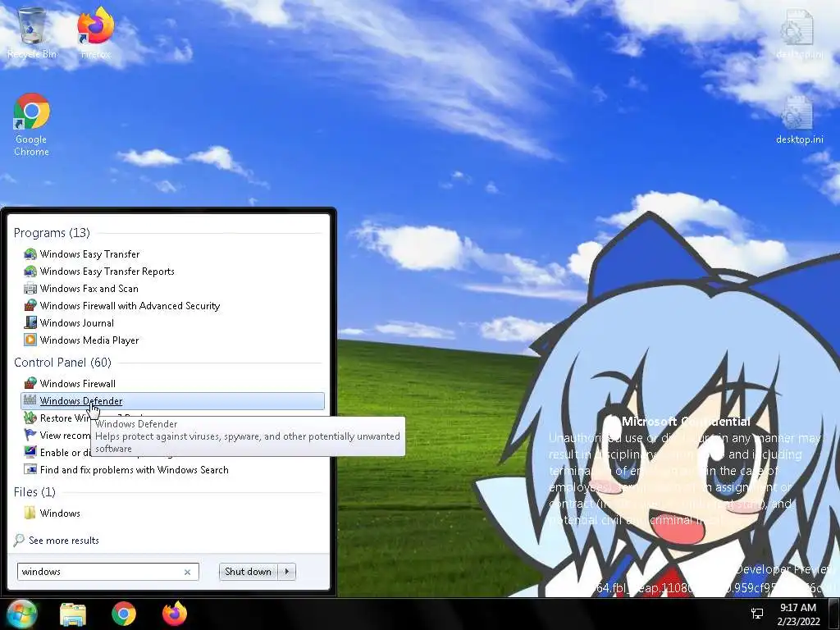Click the Shut down button
This screenshot has width=840, height=630.
point(248,572)
